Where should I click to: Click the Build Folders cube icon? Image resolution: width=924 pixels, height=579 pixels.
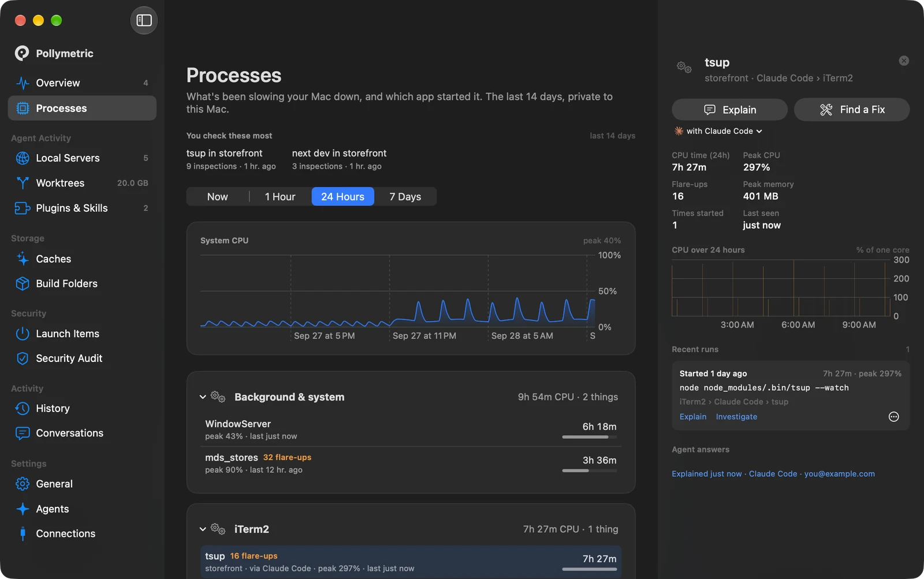click(x=23, y=284)
